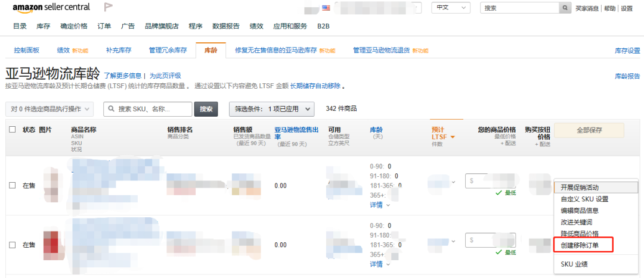The width and height of the screenshot is (644, 278).
Task: Open the 应用和服务 menu
Action: pos(290,26)
